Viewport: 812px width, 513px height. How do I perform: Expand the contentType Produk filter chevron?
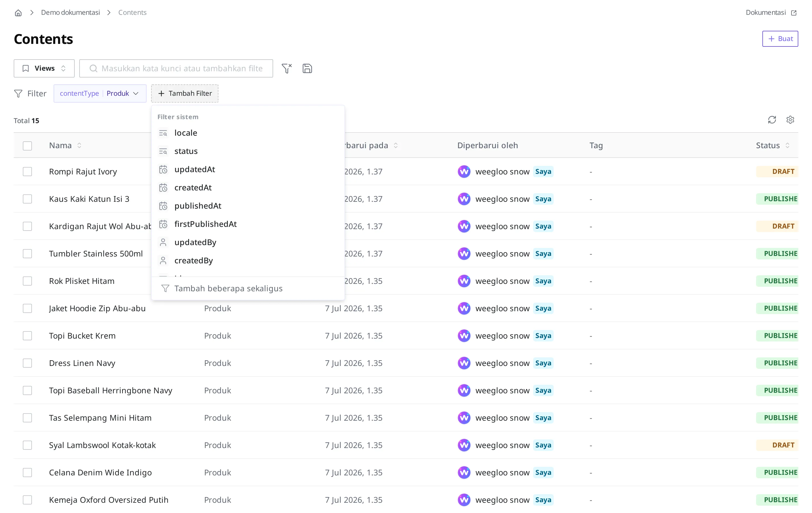[136, 93]
